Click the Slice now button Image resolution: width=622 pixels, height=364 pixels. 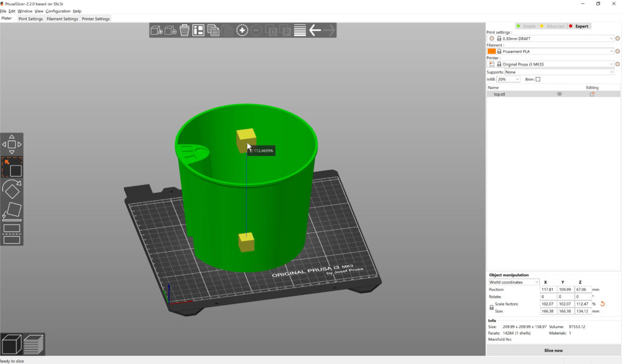pos(553,351)
